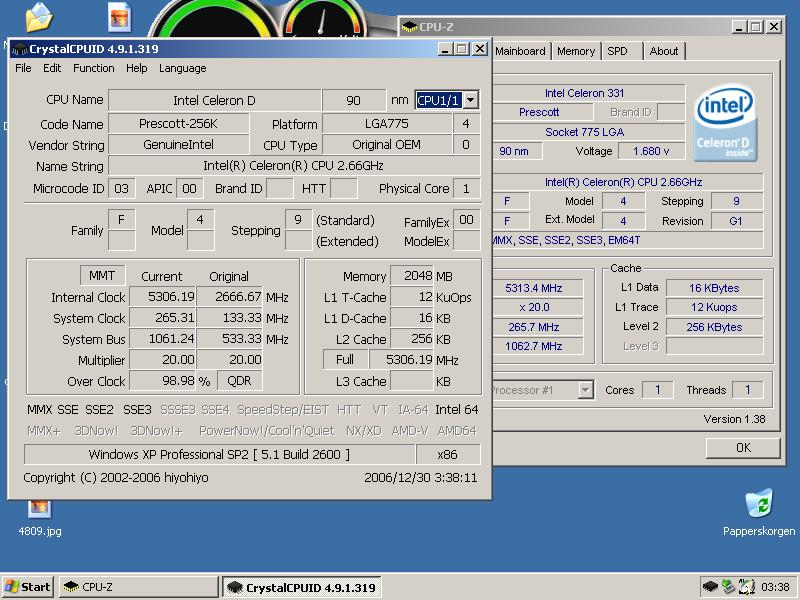Click the Full button next to 5306.19 MHz

pos(345,360)
